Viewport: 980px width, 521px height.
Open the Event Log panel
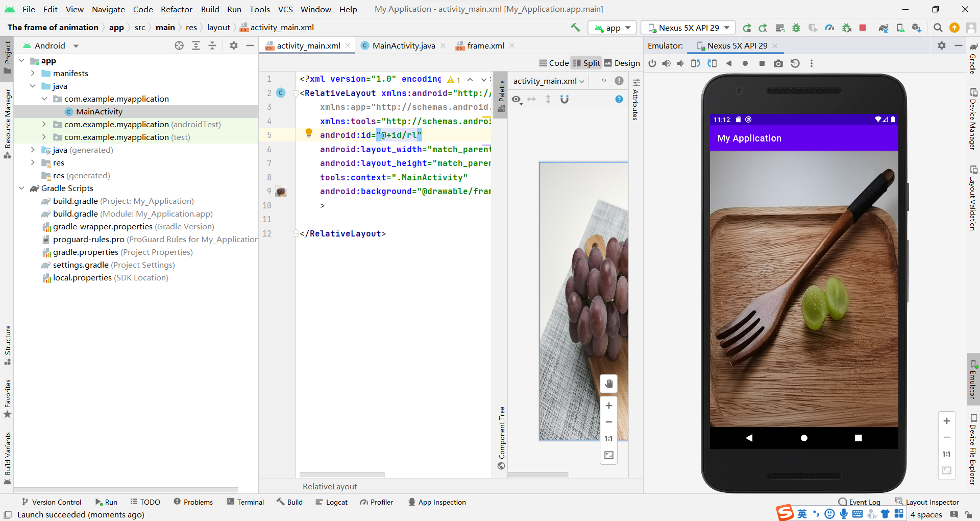864,502
